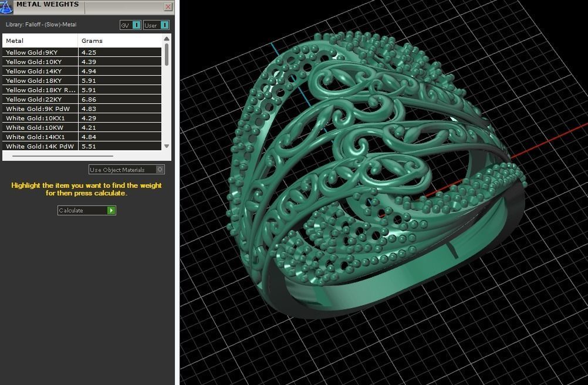Enable Use Object Materials option

(126, 170)
